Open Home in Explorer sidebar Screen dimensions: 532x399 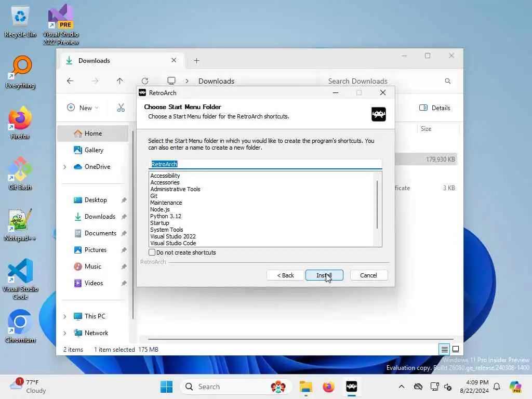(92, 134)
